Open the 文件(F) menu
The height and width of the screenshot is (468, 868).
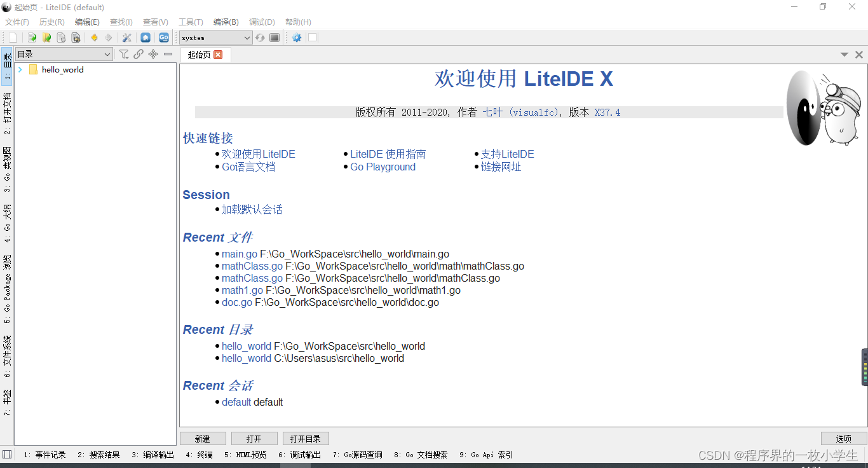tap(17, 22)
